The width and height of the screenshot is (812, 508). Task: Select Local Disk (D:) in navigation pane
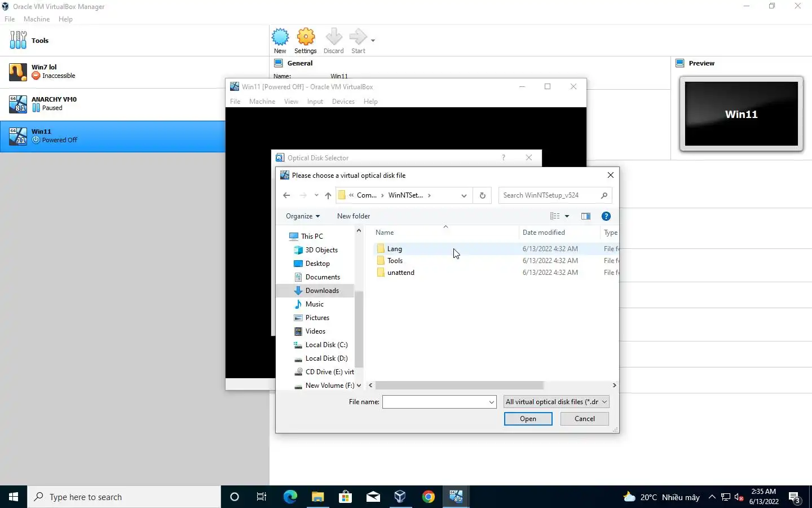point(326,358)
